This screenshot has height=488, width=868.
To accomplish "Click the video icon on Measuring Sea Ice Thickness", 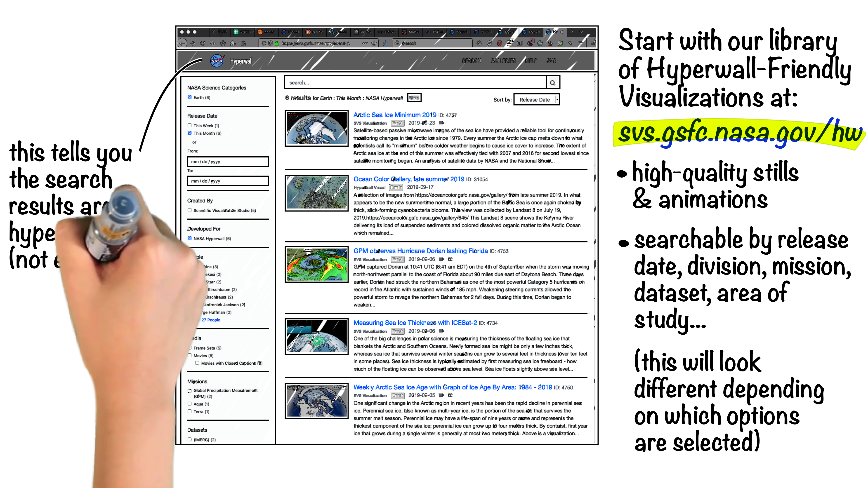I will click(441, 331).
